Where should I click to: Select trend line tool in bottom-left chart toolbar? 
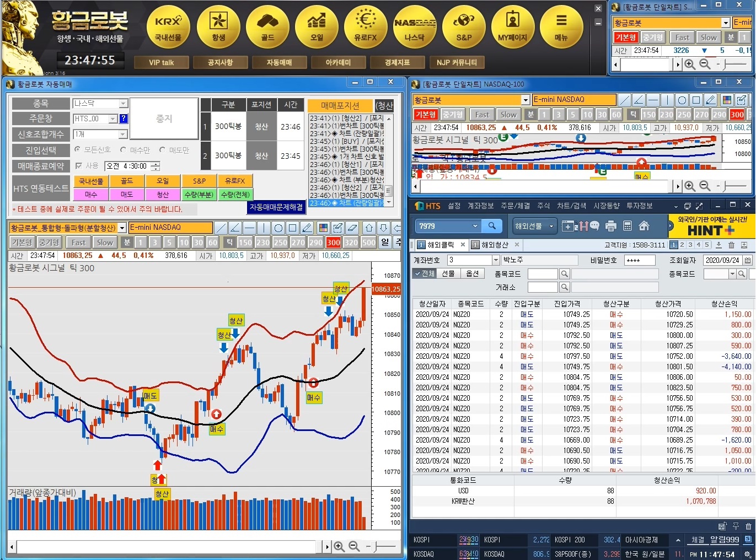(221, 228)
